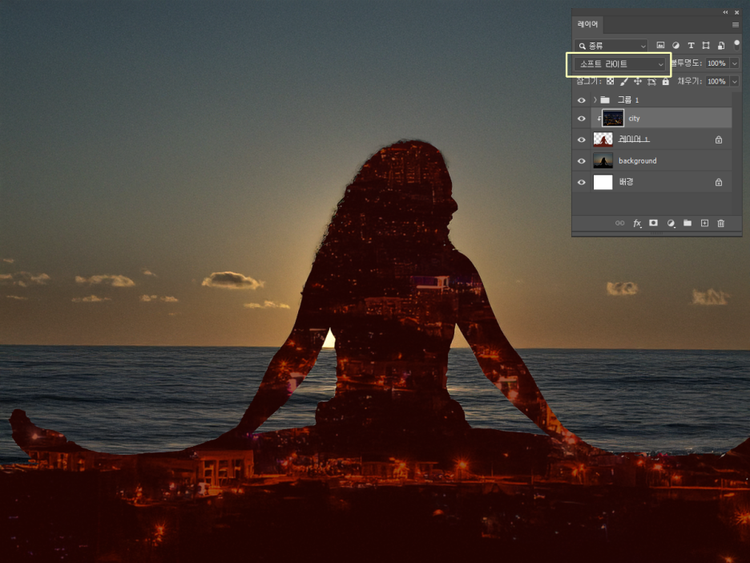Expand the 그룹 1 group chevron
The image size is (750, 563).
tap(595, 100)
